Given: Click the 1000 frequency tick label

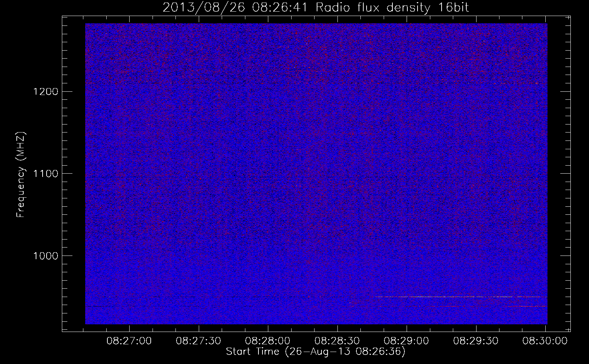Looking at the screenshot, I should tap(46, 256).
